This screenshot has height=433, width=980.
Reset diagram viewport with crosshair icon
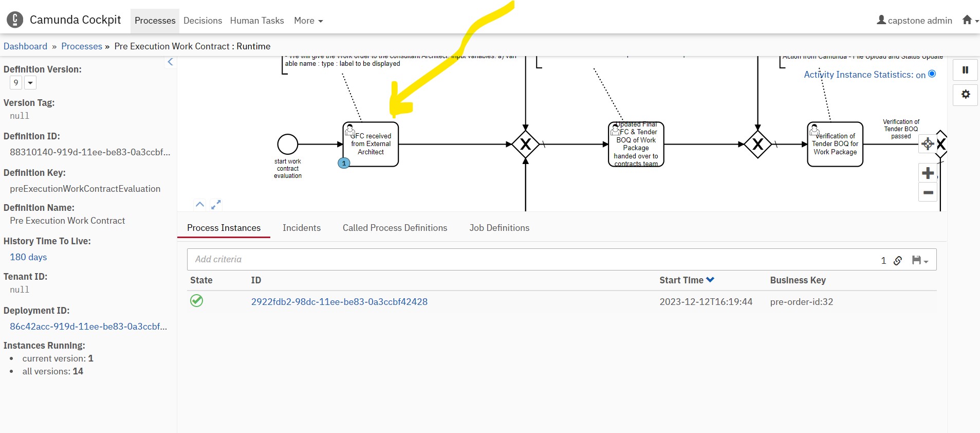click(x=928, y=143)
